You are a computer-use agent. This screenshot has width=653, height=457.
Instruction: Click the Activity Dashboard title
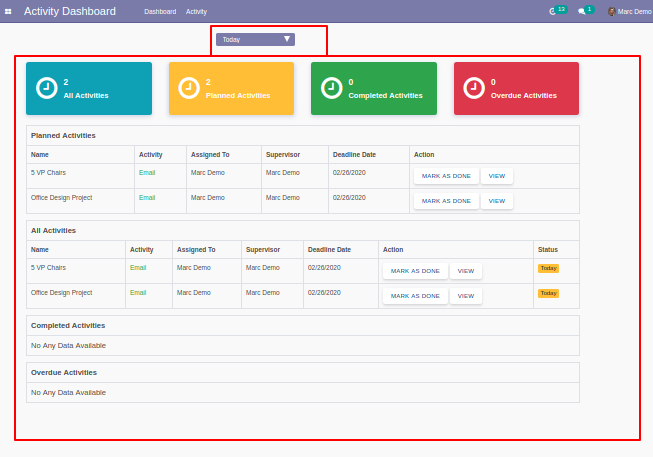tap(70, 11)
